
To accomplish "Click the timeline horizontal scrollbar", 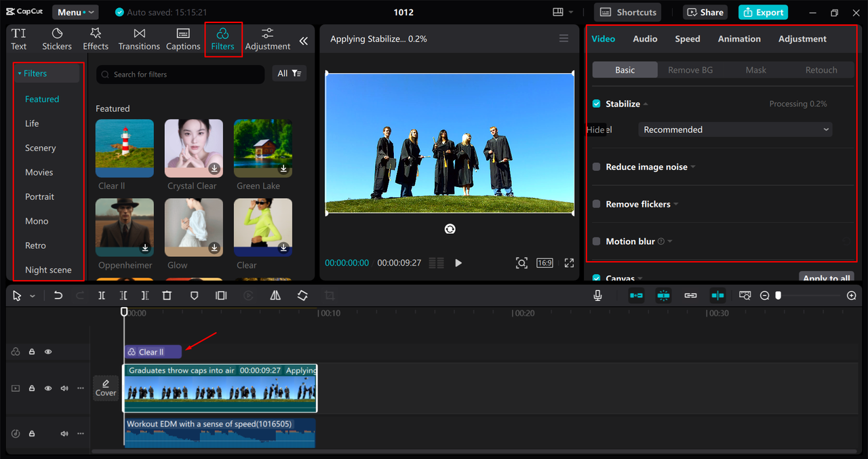I will (475, 451).
